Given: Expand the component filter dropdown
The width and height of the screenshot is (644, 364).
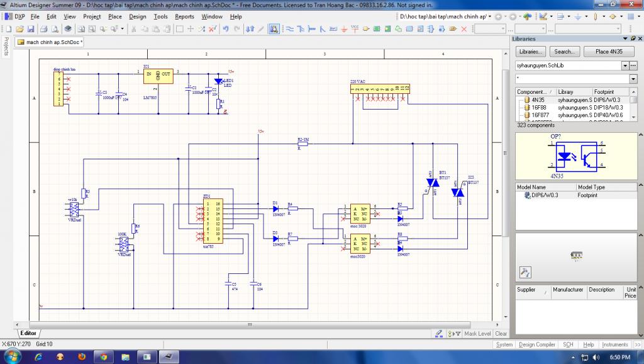Looking at the screenshot, I should [633, 79].
